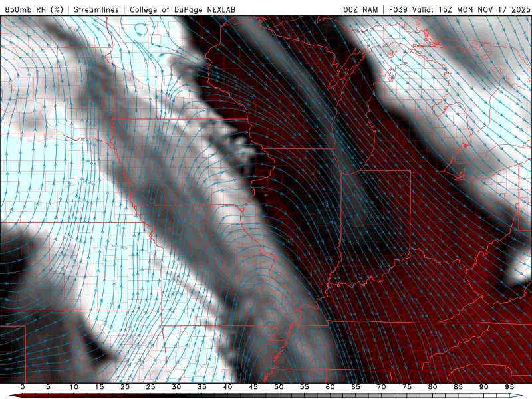Click the '00Z NAM' model run label
The width and height of the screenshot is (532, 399).
360,9
